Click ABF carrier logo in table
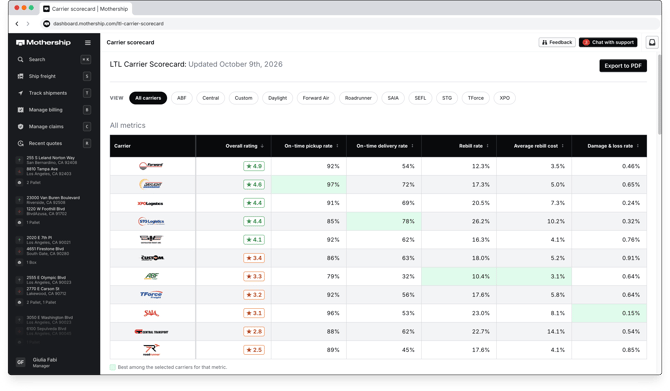This screenshot has width=670, height=391. [151, 276]
